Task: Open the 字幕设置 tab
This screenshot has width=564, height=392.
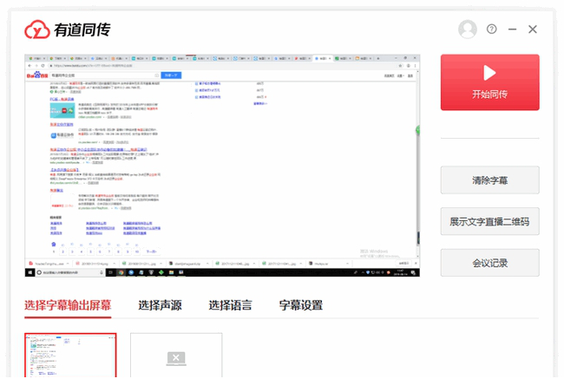Action: pos(301,305)
